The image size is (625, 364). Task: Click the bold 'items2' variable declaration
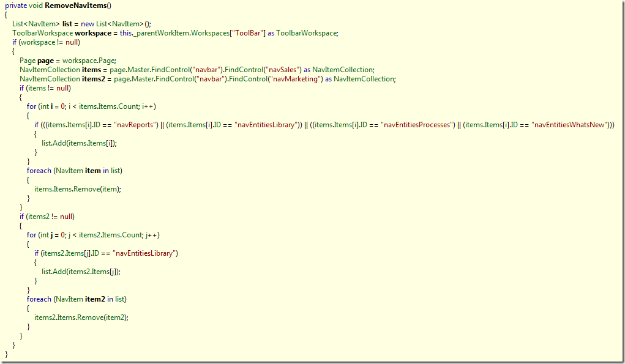tap(93, 79)
